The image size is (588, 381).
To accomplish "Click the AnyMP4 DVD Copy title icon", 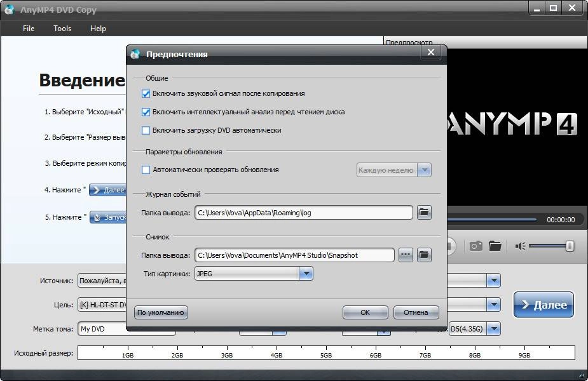I will tap(10, 9).
